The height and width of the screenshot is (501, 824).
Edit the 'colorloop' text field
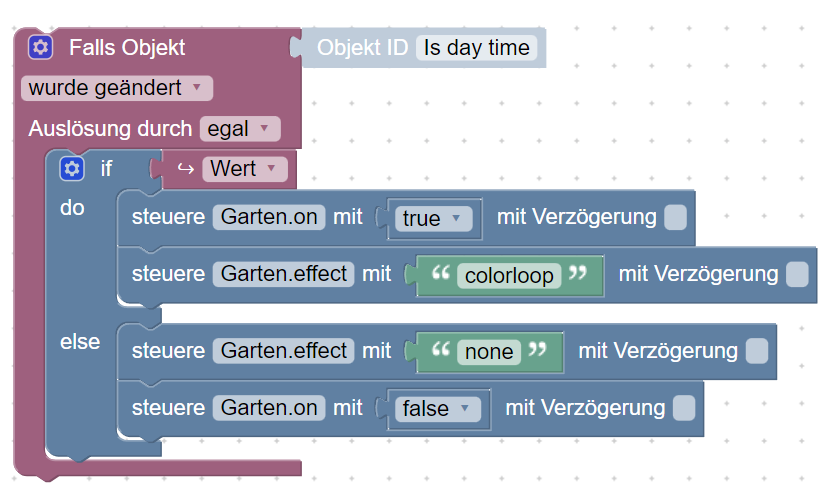tap(508, 275)
